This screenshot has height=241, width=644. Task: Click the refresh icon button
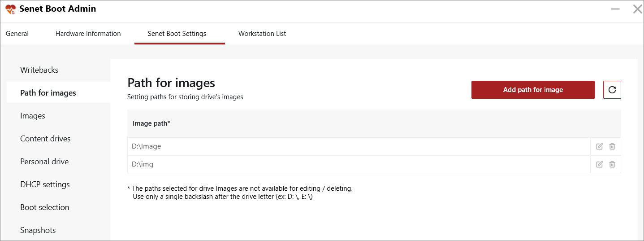pos(612,90)
